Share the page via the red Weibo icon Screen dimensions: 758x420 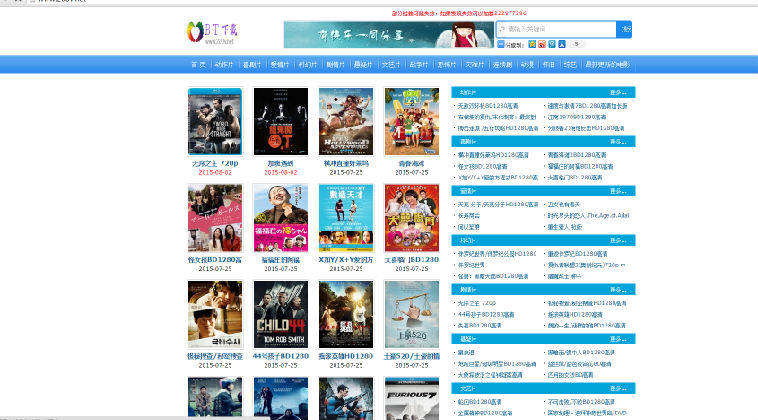(x=542, y=44)
